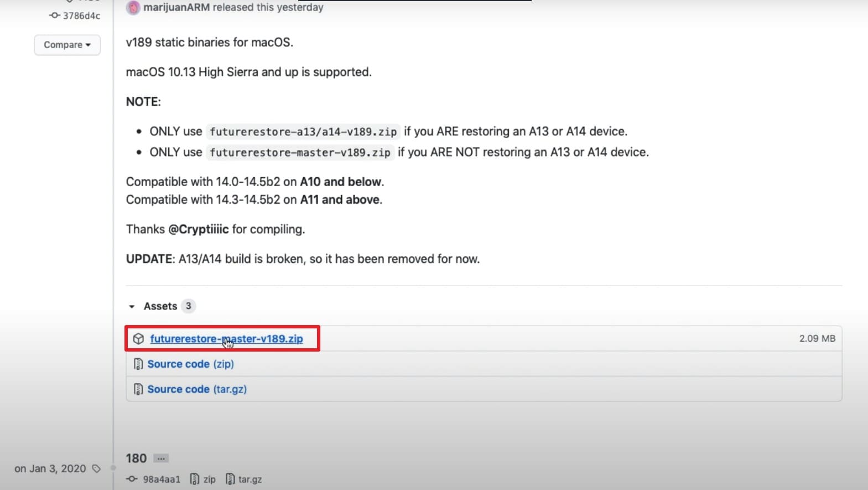Click tar.gz file icon under release 180
Viewport: 868px width, 490px height.
pyautogui.click(x=230, y=479)
